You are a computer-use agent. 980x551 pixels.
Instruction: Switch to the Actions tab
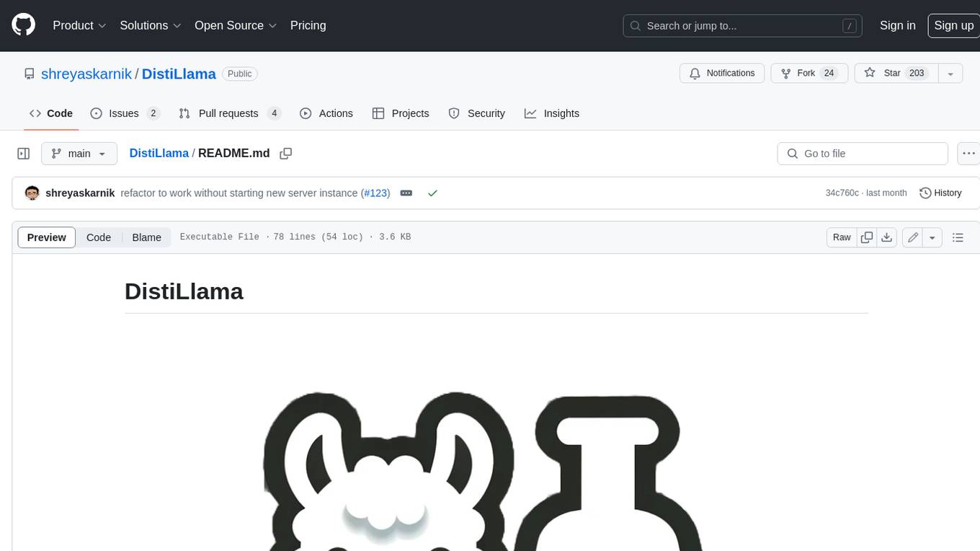coord(326,113)
